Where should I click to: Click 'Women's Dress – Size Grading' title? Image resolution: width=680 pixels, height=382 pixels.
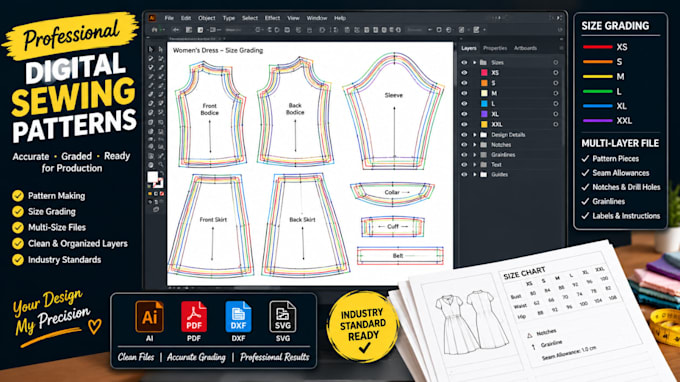tap(218, 50)
